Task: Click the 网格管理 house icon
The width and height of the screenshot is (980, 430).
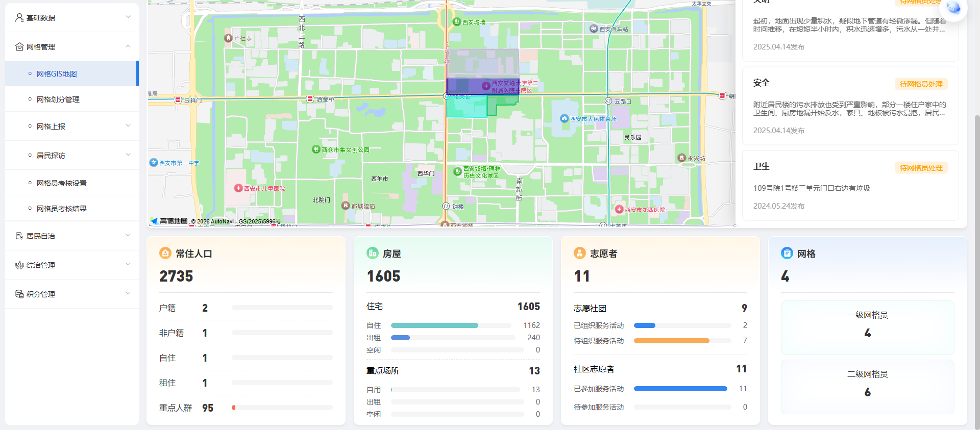Action: coord(19,47)
